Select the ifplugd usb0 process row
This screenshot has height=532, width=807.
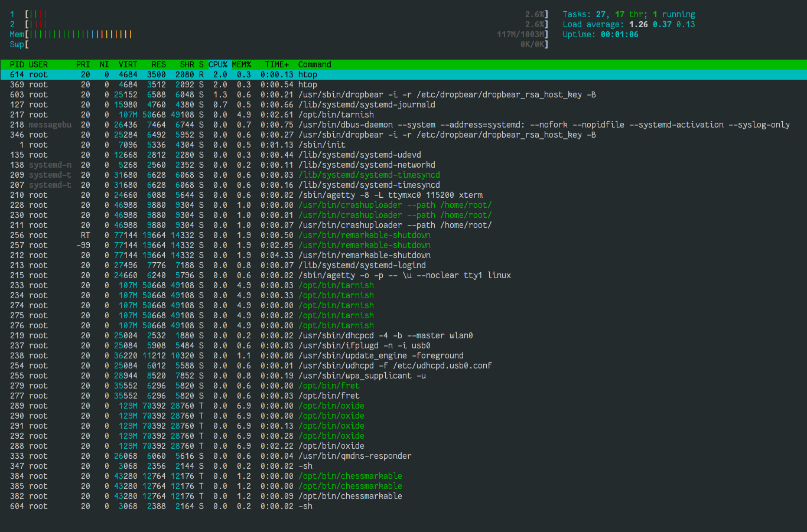click(403, 345)
